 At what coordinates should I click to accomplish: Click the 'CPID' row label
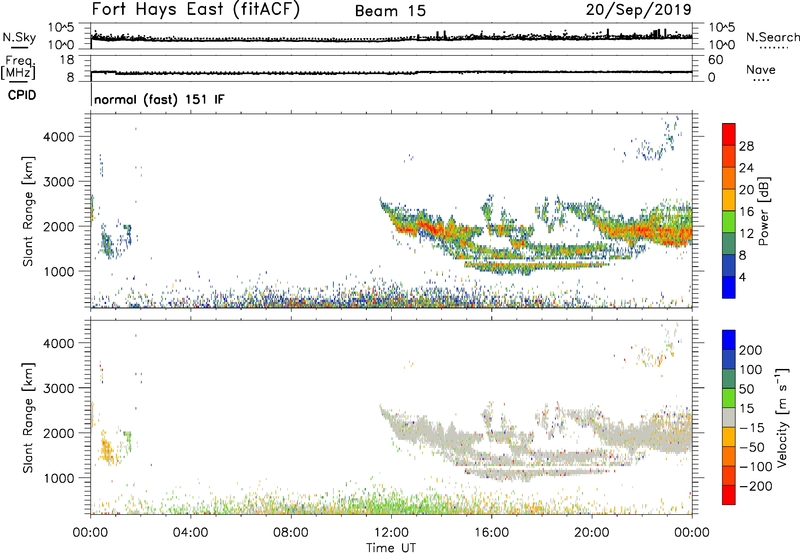click(22, 95)
